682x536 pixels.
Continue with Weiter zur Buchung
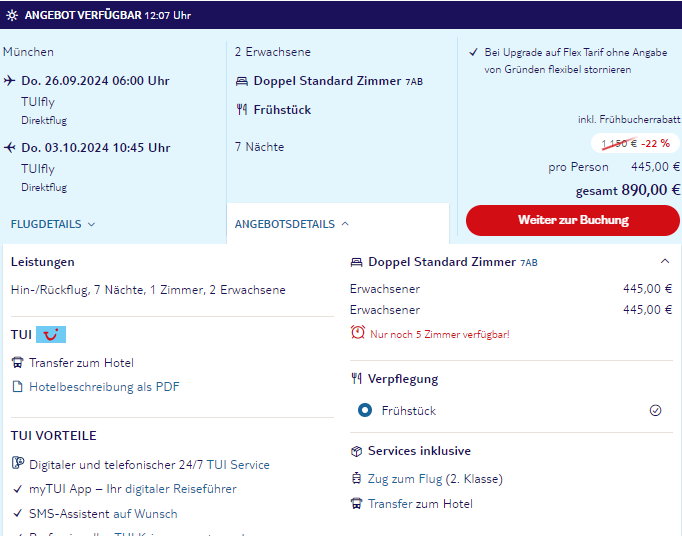click(572, 221)
